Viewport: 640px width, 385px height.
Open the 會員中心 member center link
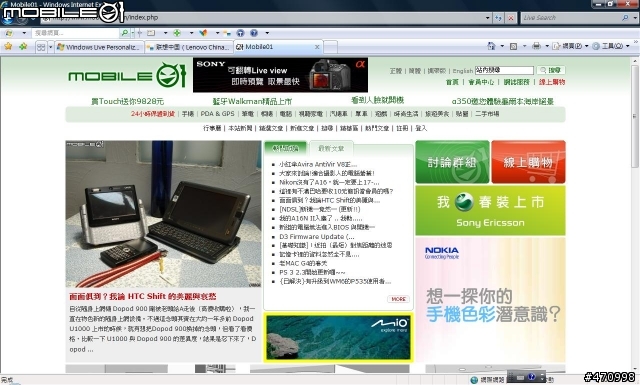(480, 82)
